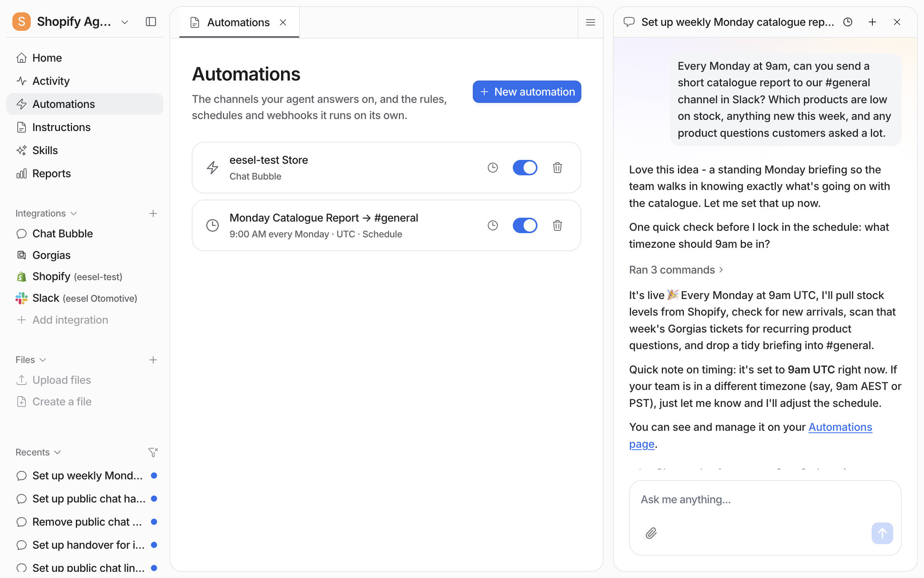This screenshot has width=924, height=578.
Task: Open Skills in sidebar
Action: point(85,150)
